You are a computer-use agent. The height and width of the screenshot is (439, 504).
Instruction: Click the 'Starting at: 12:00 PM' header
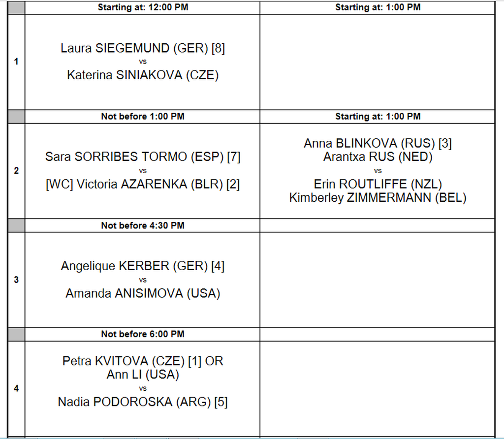[x=143, y=7]
